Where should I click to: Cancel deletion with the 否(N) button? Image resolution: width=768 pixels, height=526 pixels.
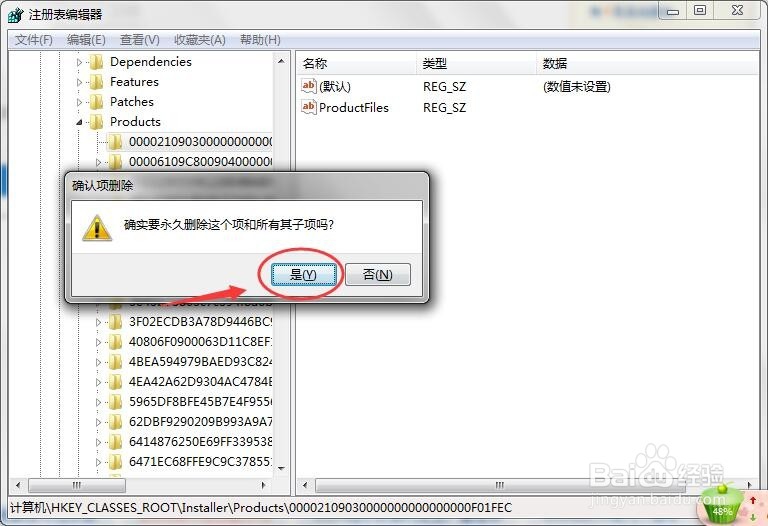pos(378,274)
